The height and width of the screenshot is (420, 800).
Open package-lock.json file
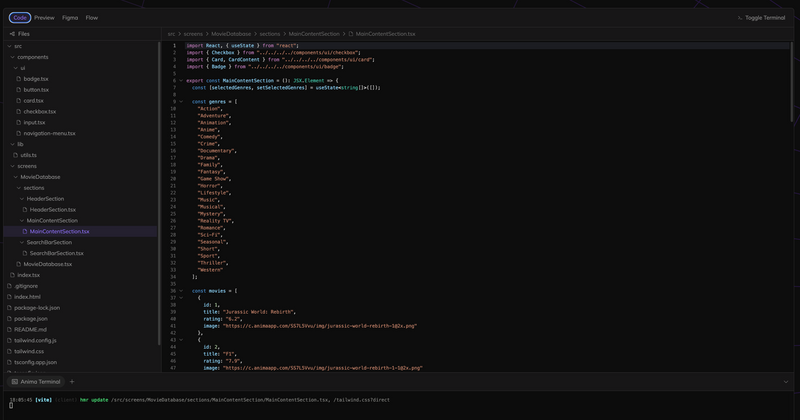point(37,308)
